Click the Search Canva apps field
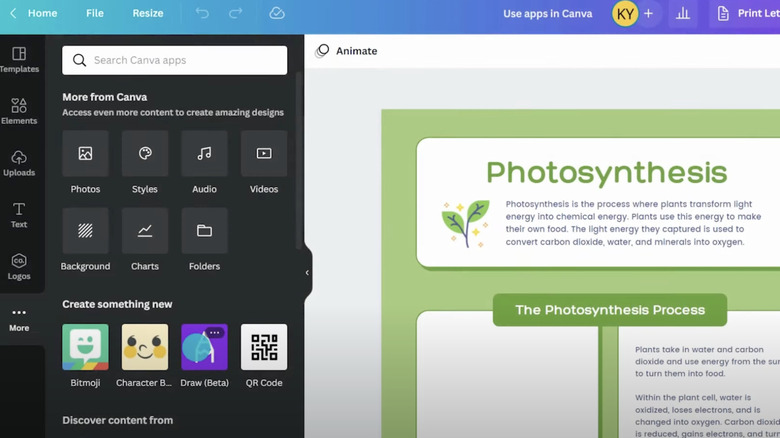Viewport: 780px width, 438px height. point(175,60)
